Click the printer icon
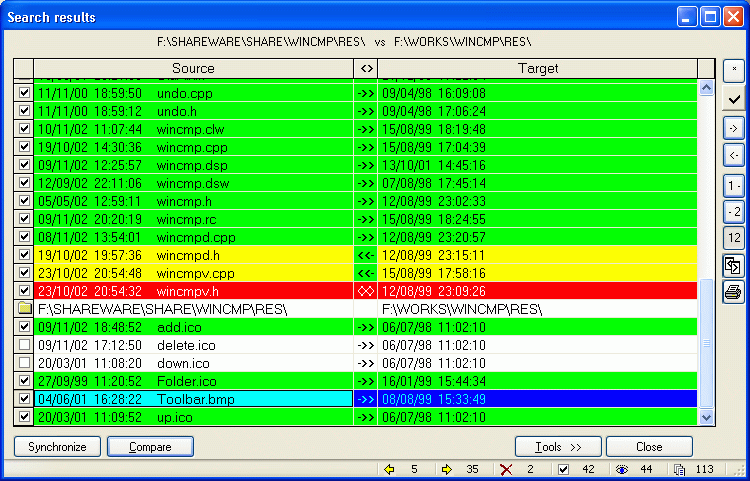 click(734, 292)
